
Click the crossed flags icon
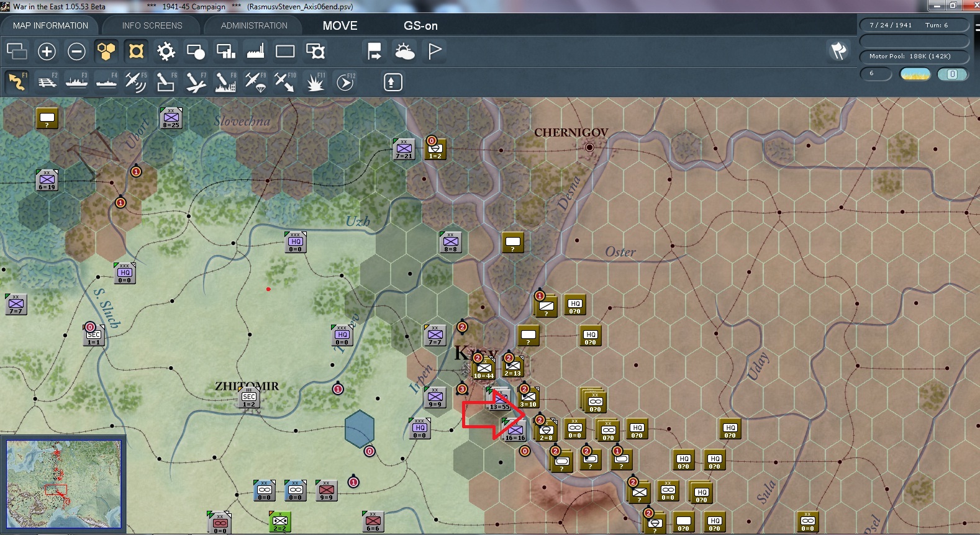click(x=838, y=51)
